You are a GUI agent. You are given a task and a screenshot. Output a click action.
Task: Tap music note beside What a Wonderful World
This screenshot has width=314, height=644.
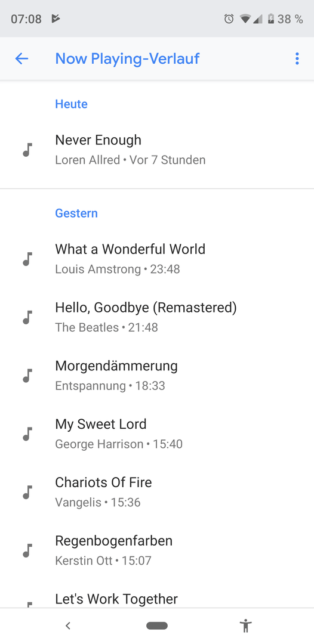(27, 259)
